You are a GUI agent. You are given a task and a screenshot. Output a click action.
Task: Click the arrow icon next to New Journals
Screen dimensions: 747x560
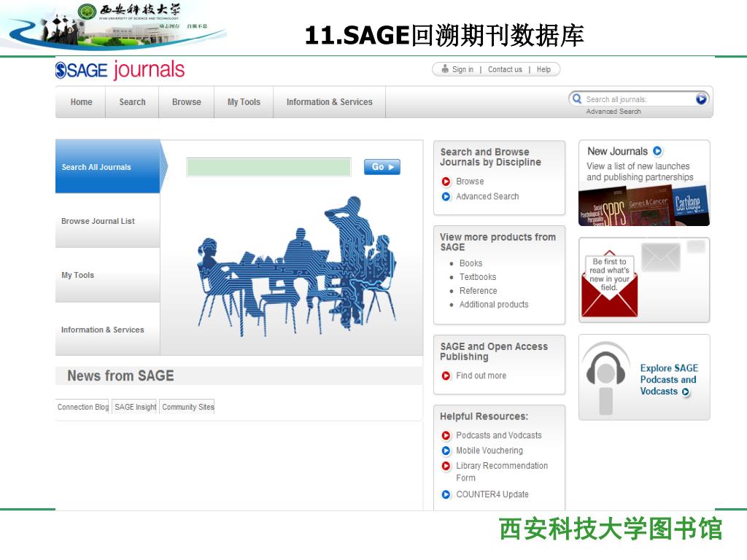(x=657, y=151)
